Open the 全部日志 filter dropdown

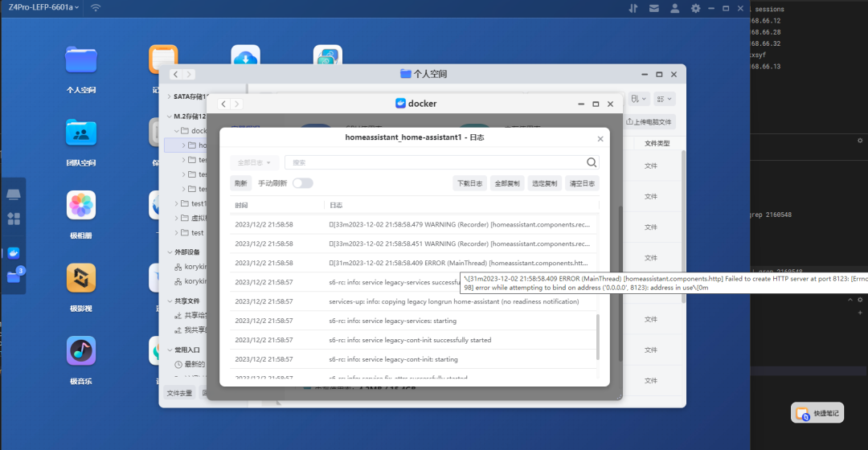click(253, 162)
